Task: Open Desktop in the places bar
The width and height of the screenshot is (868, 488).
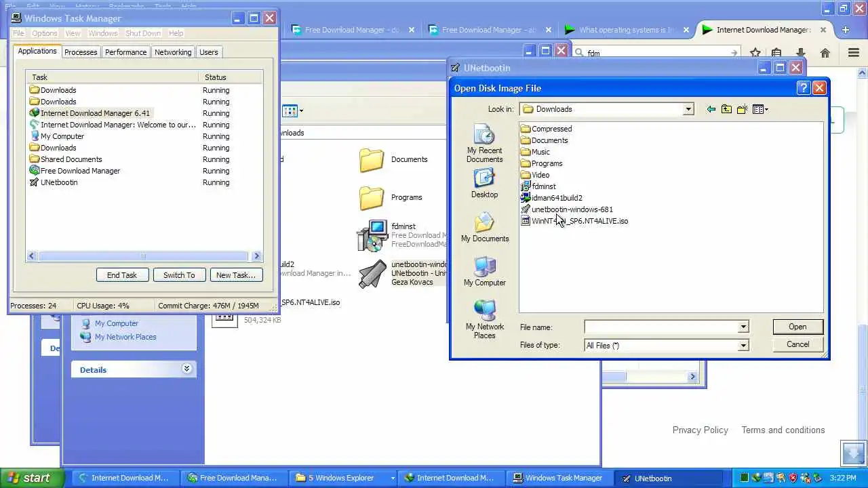Action: (x=484, y=184)
